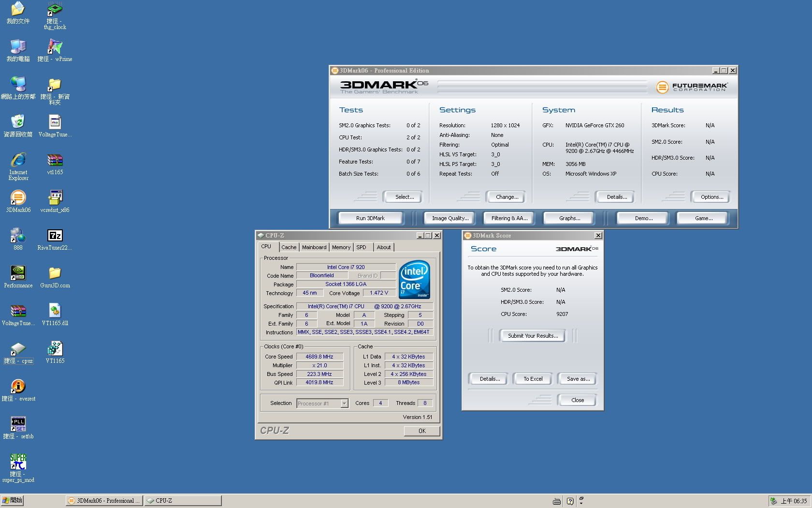Switch to the Mainboard tab in CPU-Z
Screen dimensions: 812x508
click(314, 247)
